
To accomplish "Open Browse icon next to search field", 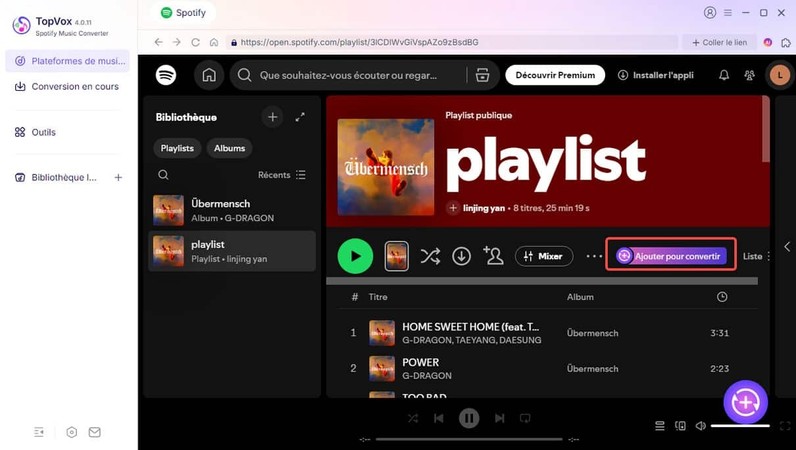I will pyautogui.click(x=482, y=75).
